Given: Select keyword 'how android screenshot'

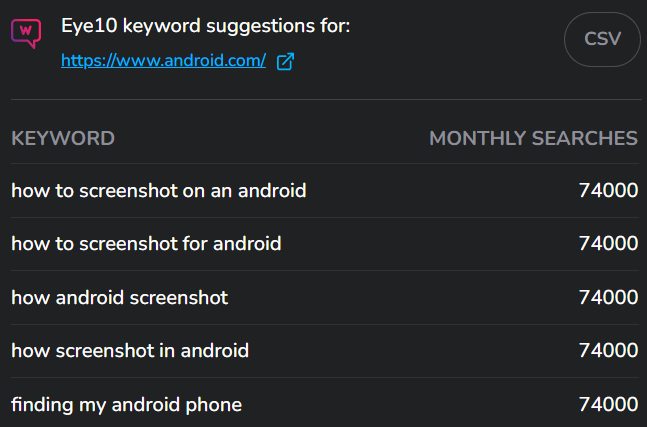Looking at the screenshot, I should coord(120,297).
